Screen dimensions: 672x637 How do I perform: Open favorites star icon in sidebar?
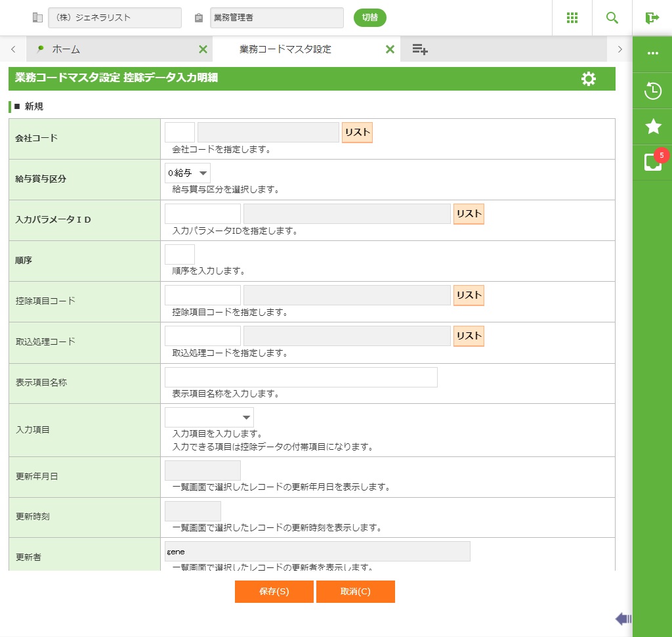(x=652, y=127)
